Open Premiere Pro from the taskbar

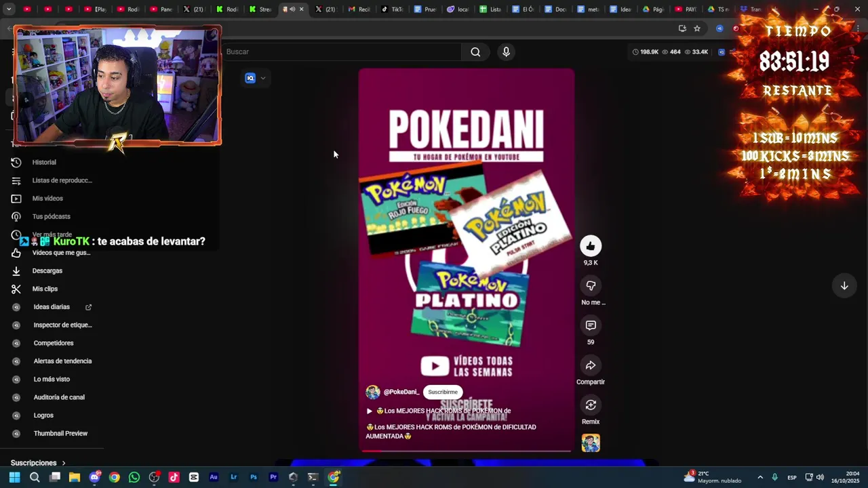click(273, 477)
